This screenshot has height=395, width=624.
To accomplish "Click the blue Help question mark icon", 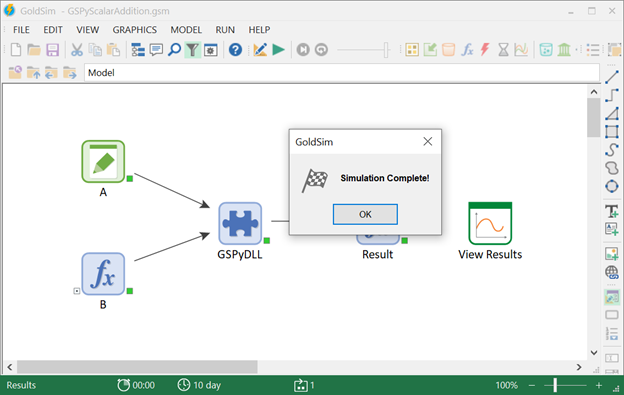I will pyautogui.click(x=235, y=50).
